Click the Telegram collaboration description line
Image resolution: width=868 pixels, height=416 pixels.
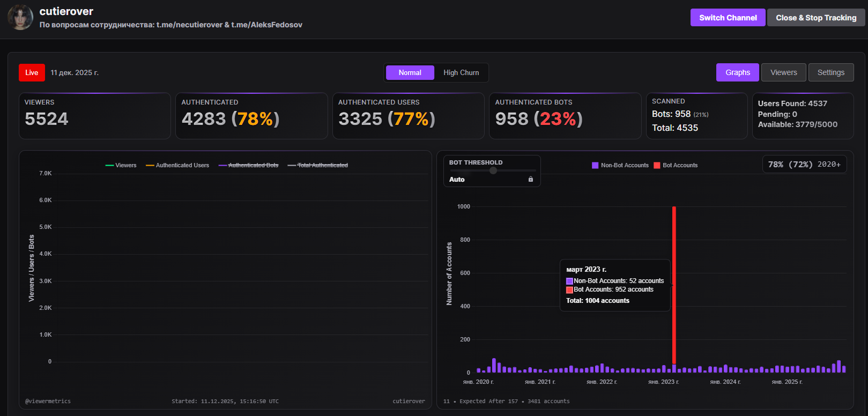pos(171,25)
